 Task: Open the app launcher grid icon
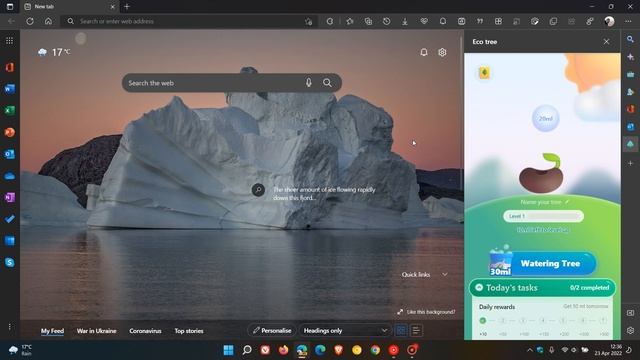(9, 40)
